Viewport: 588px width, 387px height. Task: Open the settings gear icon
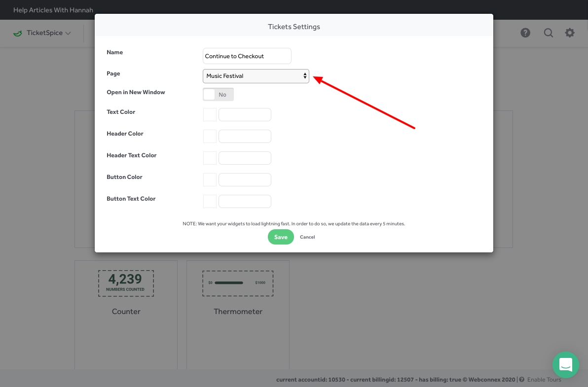point(570,33)
